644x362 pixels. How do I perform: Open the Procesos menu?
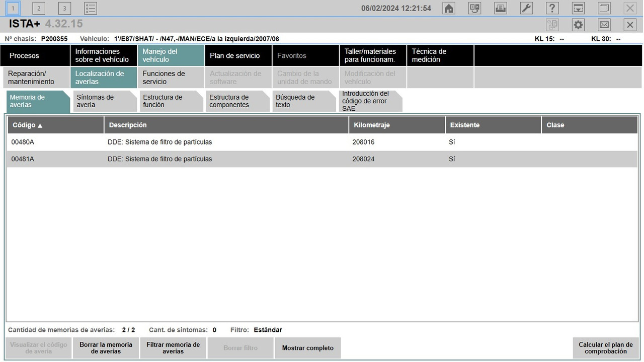click(x=35, y=55)
